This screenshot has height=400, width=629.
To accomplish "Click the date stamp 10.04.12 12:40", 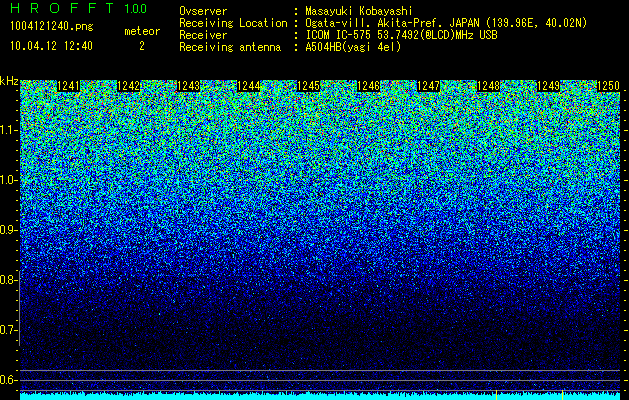I will click(x=51, y=46).
